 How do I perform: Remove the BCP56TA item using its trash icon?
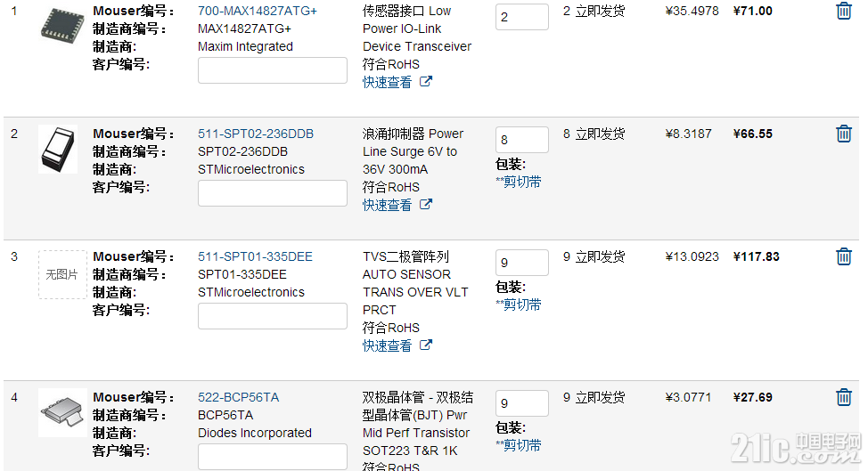[843, 397]
